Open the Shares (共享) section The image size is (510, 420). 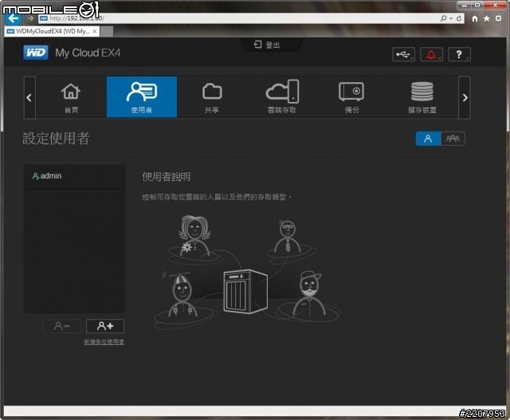pyautogui.click(x=212, y=97)
